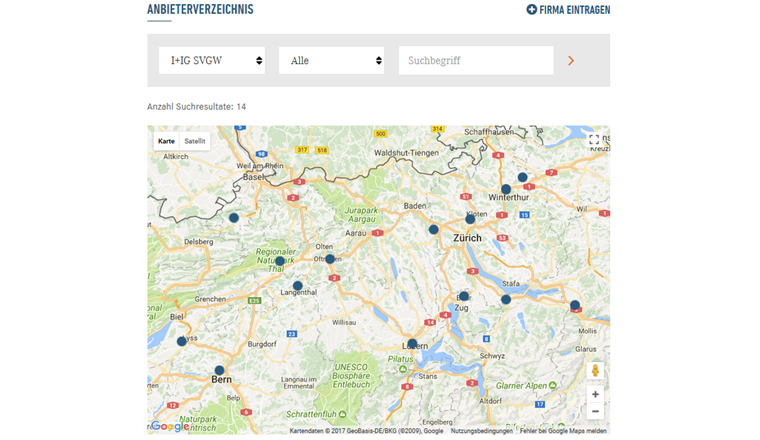
Task: Zoom in on the map
Action: point(595,394)
